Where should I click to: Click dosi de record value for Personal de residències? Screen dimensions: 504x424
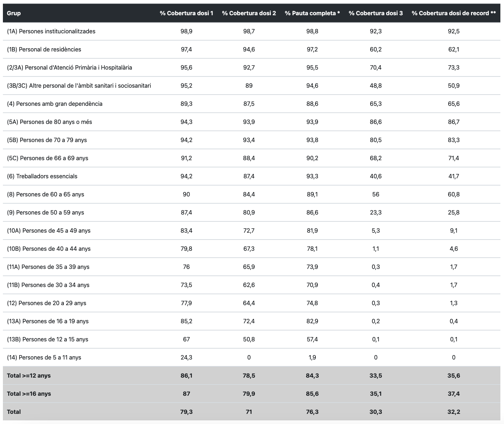454,49
